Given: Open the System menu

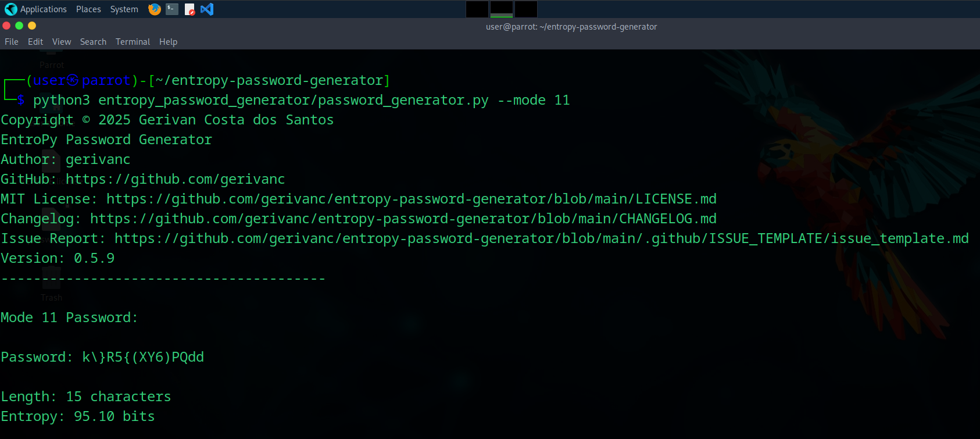Looking at the screenshot, I should pyautogui.click(x=124, y=9).
